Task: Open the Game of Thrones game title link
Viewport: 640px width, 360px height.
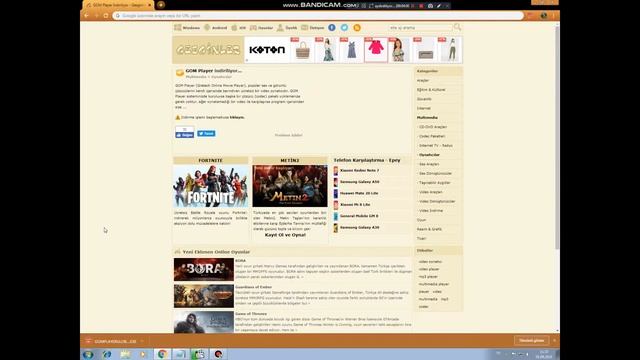Action: coord(251,314)
